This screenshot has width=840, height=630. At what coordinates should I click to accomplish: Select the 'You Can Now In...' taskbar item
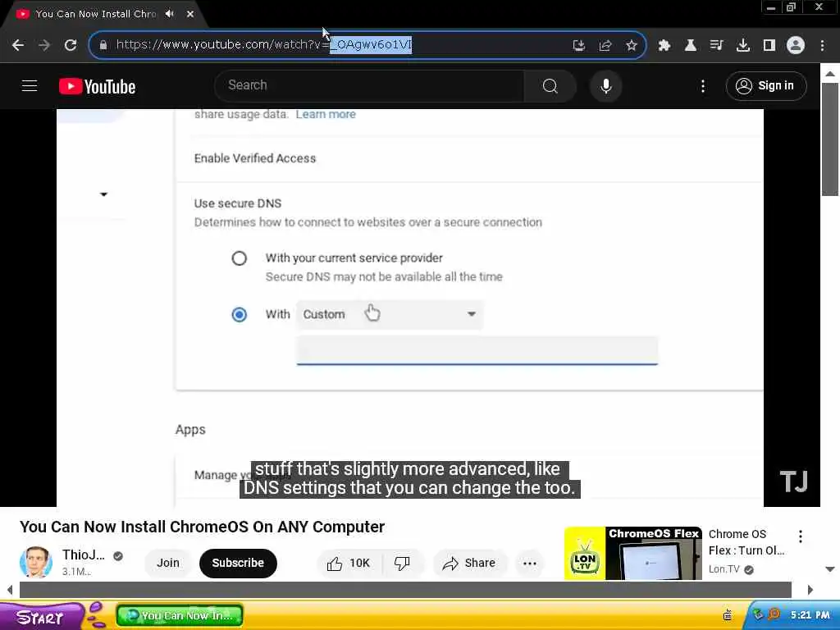tap(180, 615)
